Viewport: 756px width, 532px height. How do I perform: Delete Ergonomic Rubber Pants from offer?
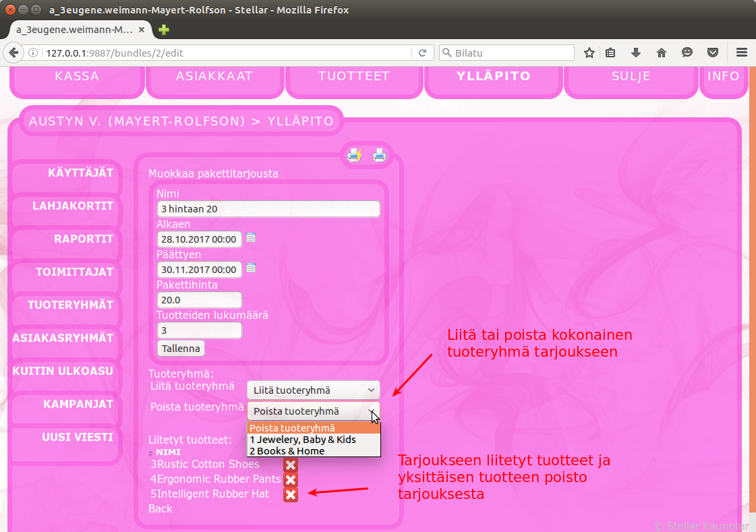291,479
